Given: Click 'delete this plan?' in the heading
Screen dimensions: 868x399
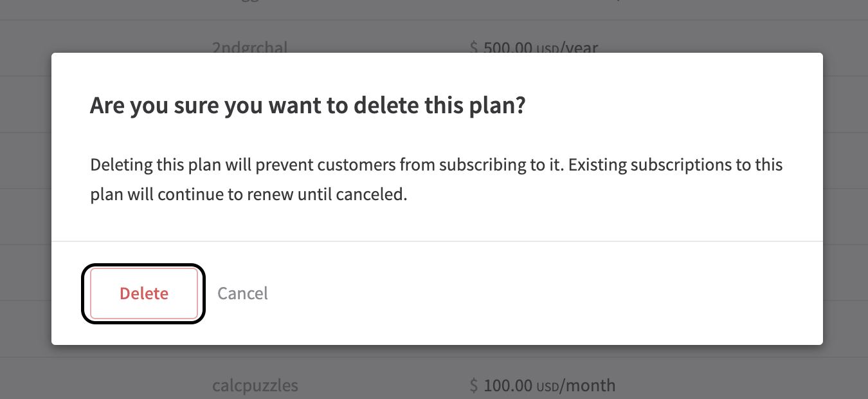Looking at the screenshot, I should tap(440, 106).
